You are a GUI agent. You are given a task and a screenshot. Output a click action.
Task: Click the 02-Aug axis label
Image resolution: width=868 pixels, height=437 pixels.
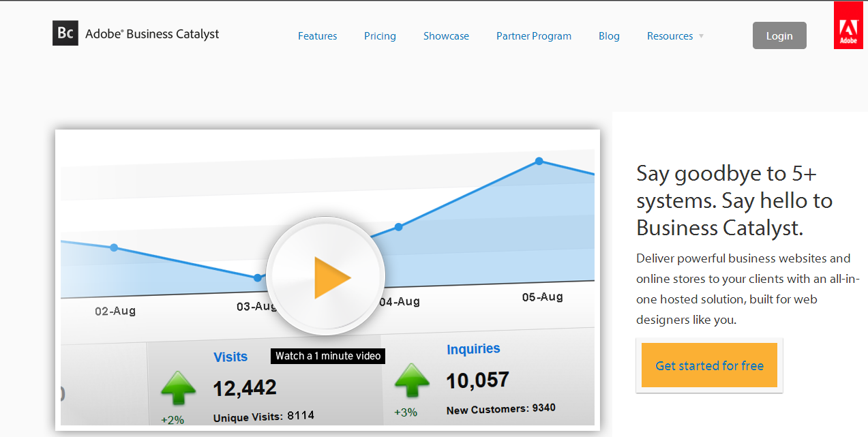(x=115, y=311)
